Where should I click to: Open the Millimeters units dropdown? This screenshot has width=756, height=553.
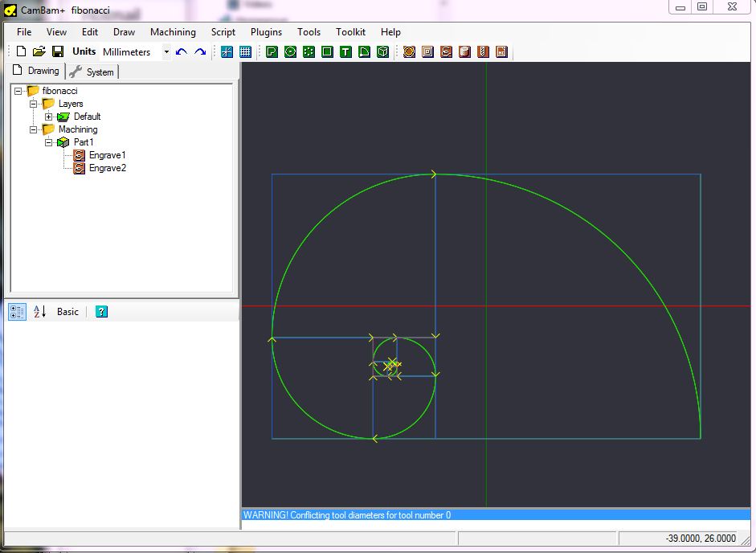[166, 51]
